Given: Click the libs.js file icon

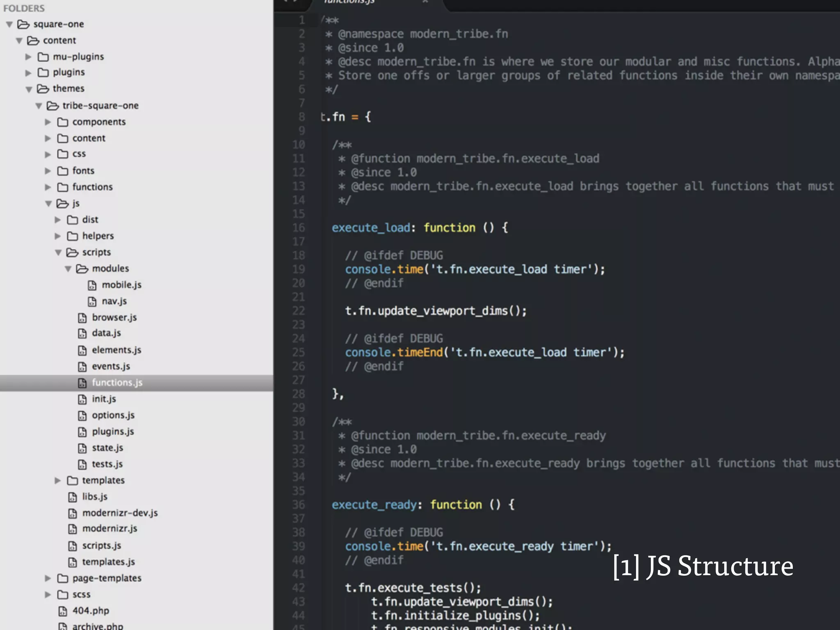Looking at the screenshot, I should point(73,497).
